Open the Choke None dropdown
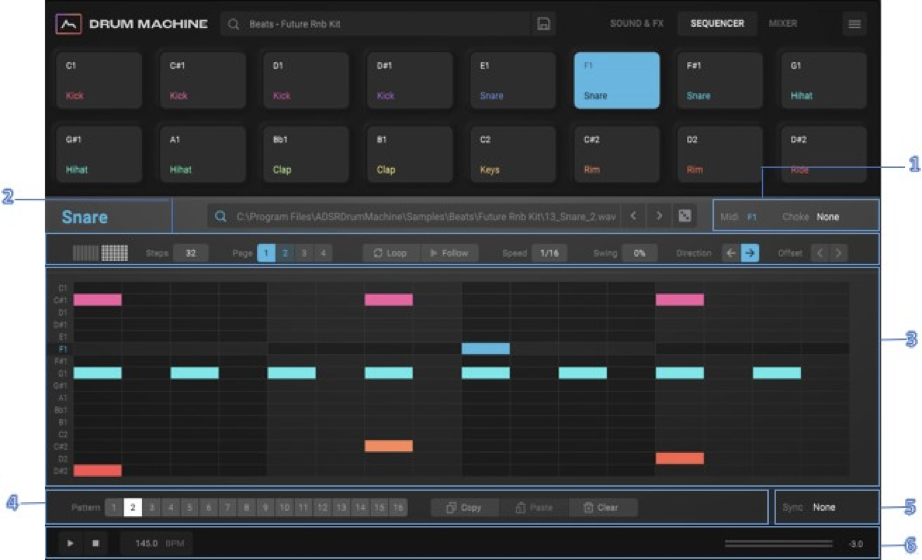922x560 pixels. [827, 216]
